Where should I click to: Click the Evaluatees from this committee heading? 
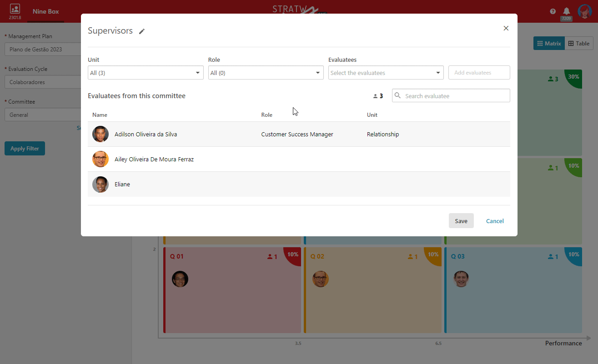click(x=136, y=96)
